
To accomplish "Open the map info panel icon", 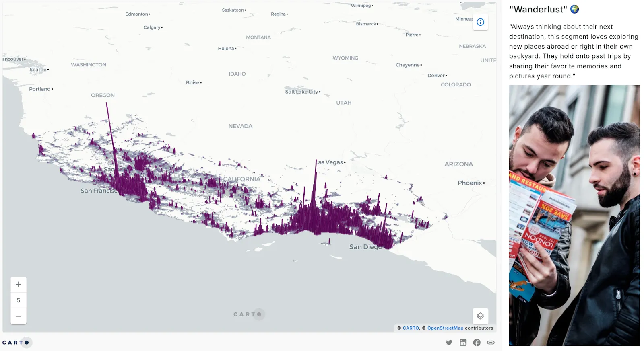I will pos(480,22).
